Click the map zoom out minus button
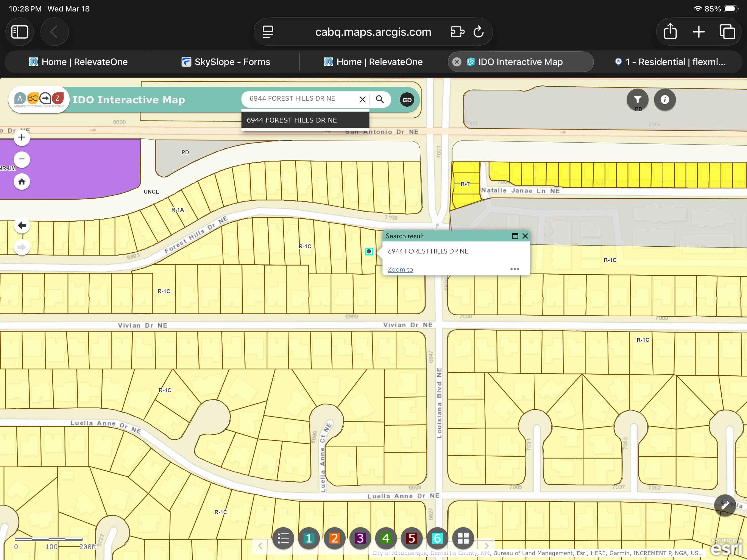 (22, 159)
